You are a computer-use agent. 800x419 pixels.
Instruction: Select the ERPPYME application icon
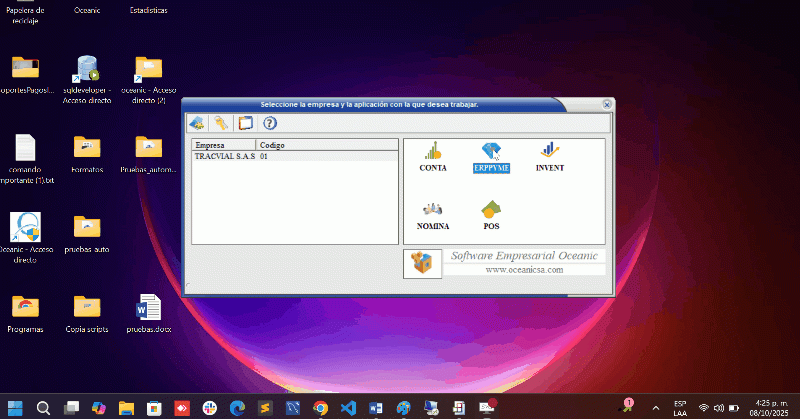pyautogui.click(x=491, y=154)
